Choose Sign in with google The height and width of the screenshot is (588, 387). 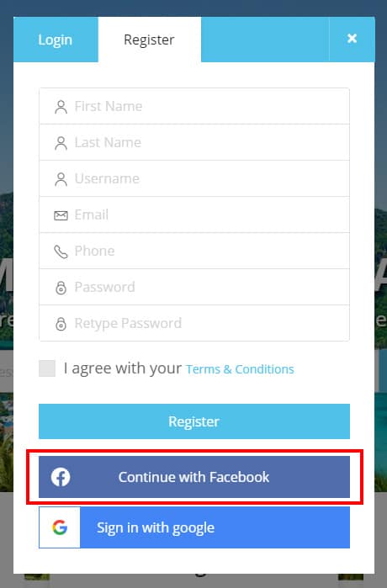pyautogui.click(x=194, y=527)
